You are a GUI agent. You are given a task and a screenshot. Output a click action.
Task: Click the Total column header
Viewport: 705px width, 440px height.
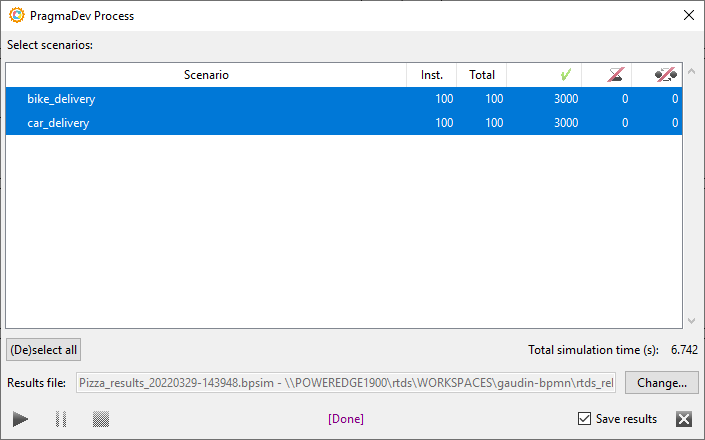(482, 75)
